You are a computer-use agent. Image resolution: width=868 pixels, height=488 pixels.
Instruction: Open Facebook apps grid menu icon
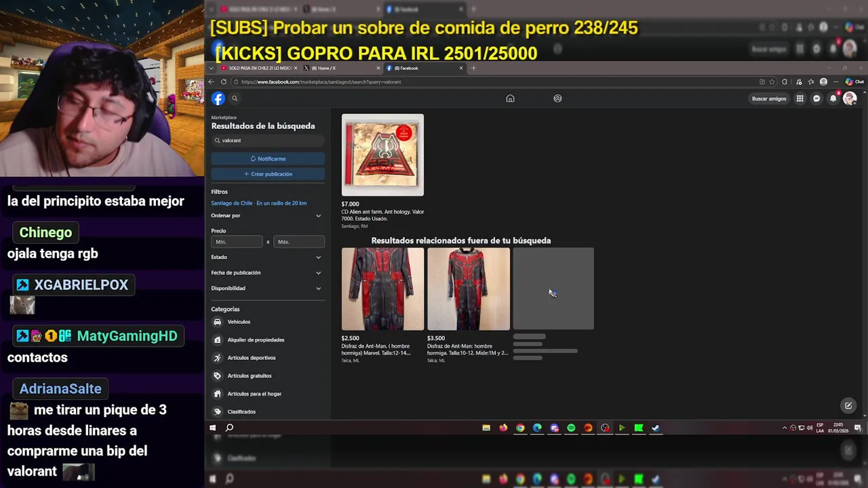[800, 98]
